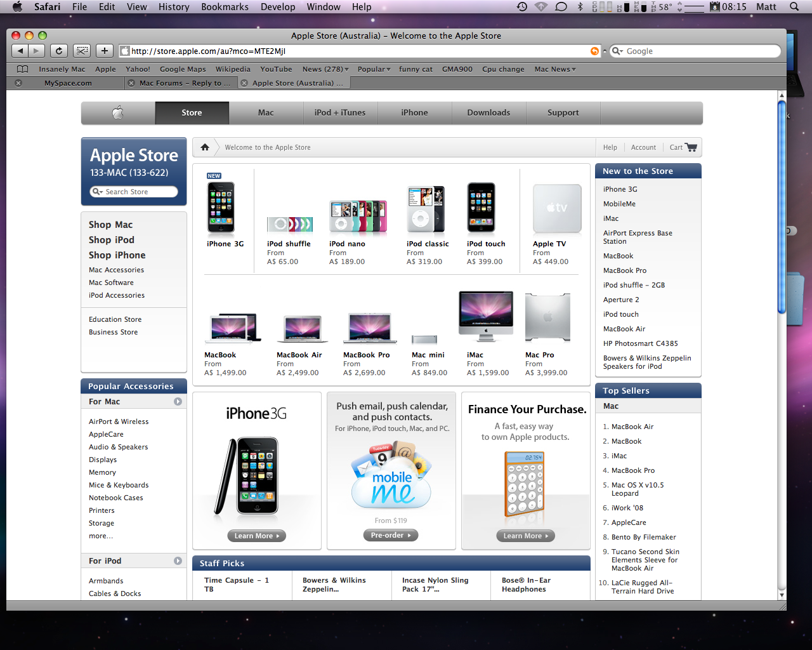
Task: Click the Time Machine icon in menu bar
Action: (x=522, y=6)
